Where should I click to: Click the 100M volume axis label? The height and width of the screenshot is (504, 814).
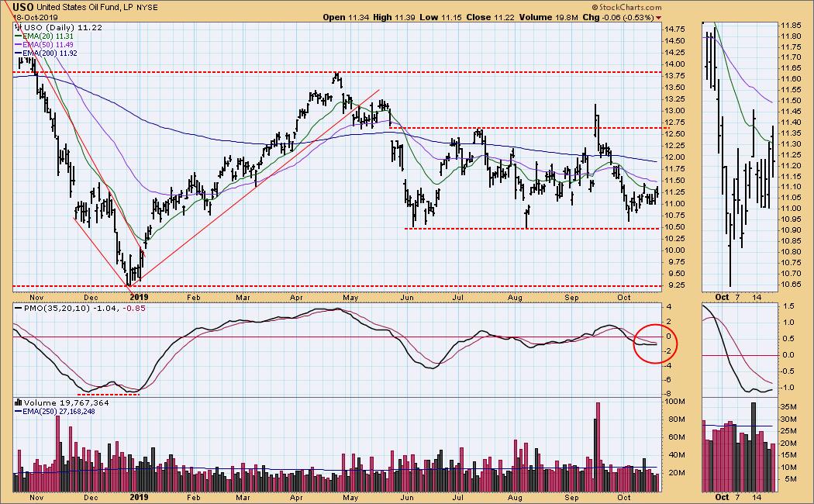click(x=675, y=402)
